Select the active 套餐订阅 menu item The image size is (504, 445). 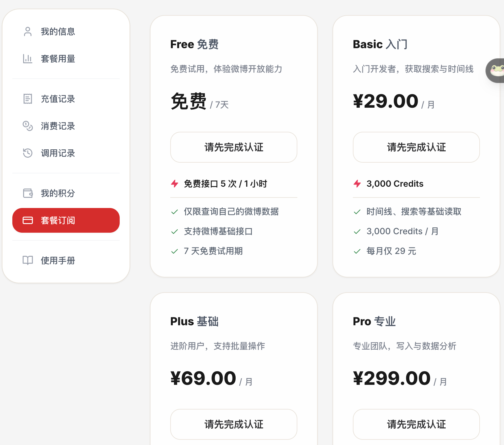click(x=66, y=220)
